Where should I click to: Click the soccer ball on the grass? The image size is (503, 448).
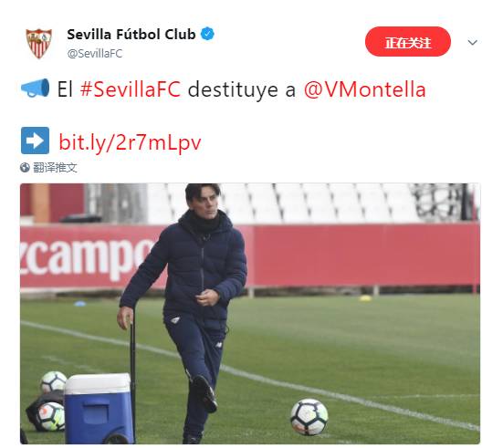309,417
